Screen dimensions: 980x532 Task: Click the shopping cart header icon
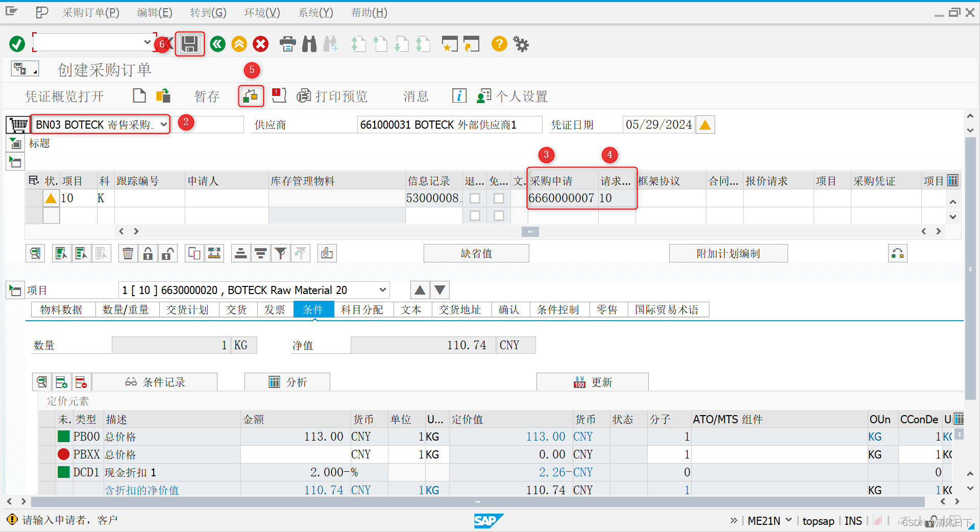tap(18, 125)
